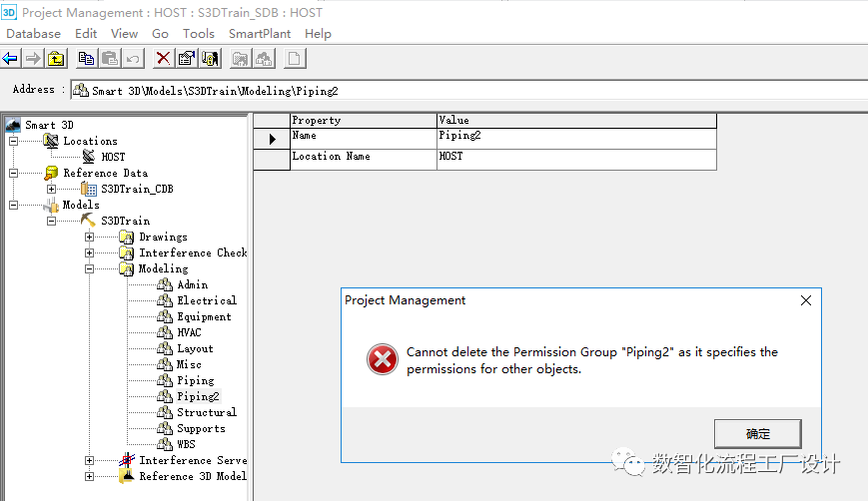Open the Go menu
This screenshot has width=868, height=501.
tap(160, 34)
